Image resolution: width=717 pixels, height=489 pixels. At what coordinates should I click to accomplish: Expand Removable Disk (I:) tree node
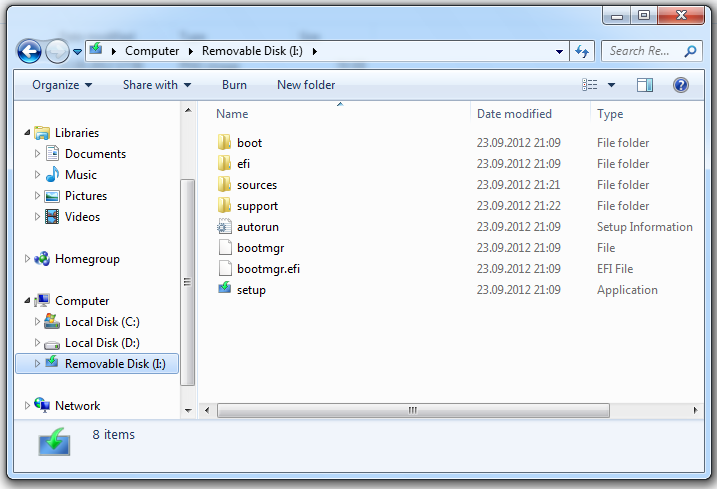coord(37,364)
